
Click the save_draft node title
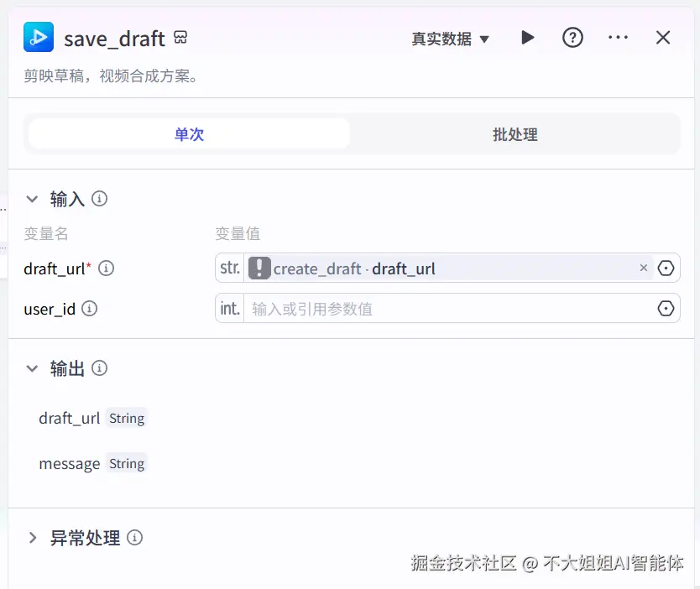tap(114, 39)
